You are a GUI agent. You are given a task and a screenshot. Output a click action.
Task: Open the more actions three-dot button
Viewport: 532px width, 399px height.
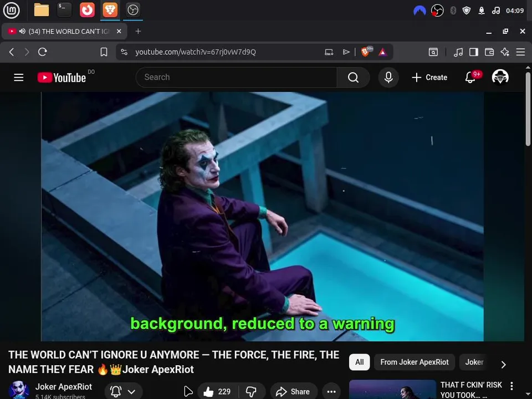tap(331, 392)
